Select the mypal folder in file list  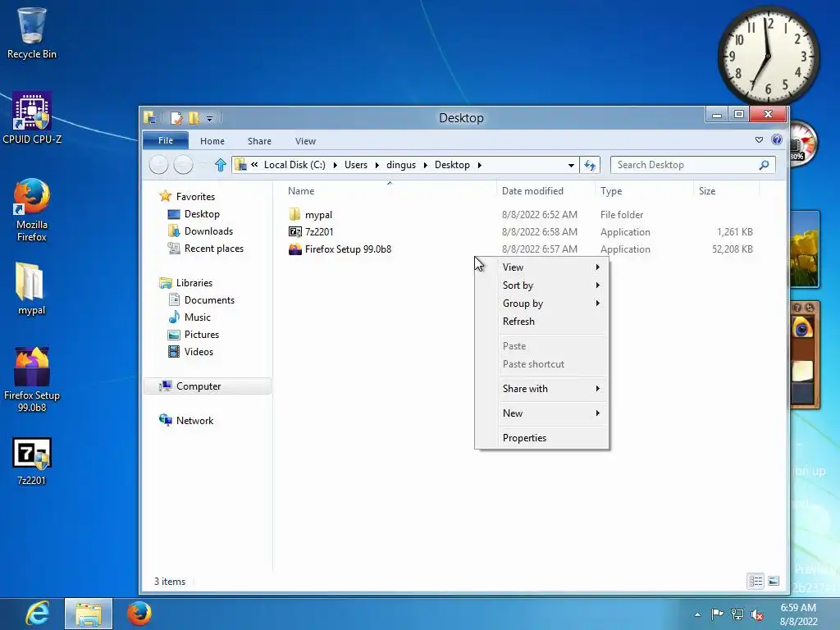318,215
